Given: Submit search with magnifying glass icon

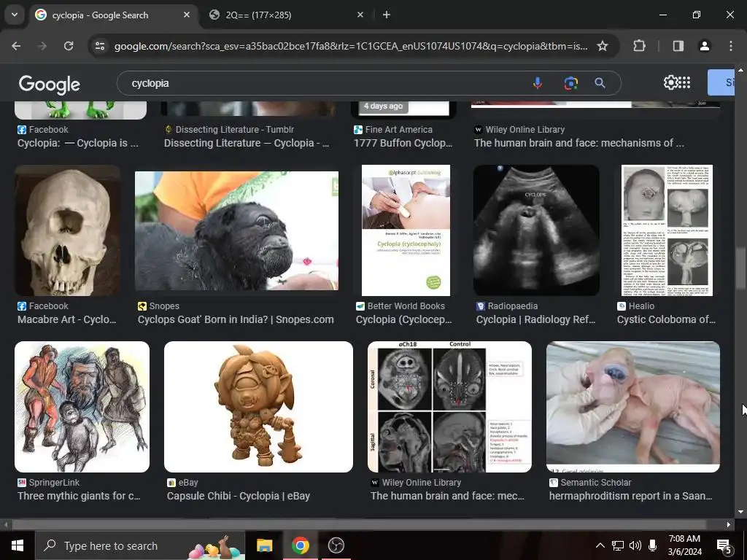Looking at the screenshot, I should 600,83.
